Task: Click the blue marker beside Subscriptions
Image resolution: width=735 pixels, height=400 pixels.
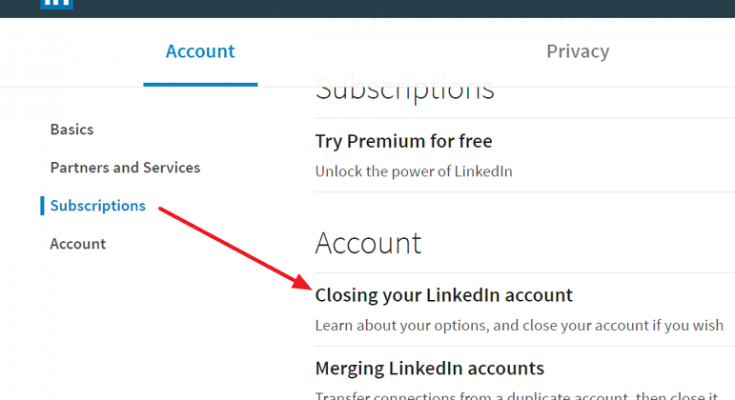Action: click(x=42, y=206)
